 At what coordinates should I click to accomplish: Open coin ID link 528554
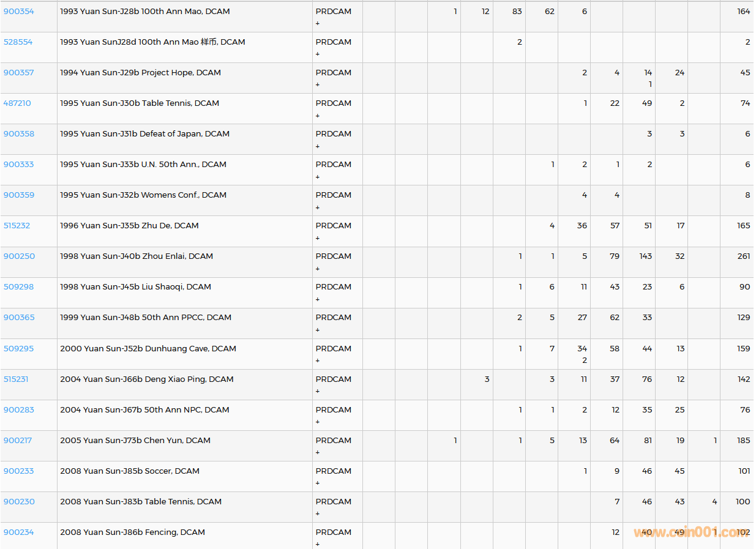click(x=18, y=42)
